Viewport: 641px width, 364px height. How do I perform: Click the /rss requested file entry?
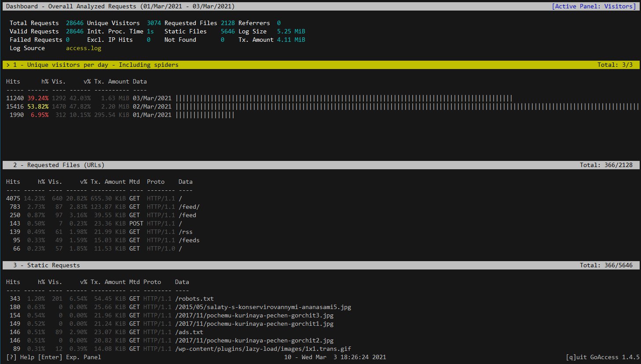click(x=185, y=232)
